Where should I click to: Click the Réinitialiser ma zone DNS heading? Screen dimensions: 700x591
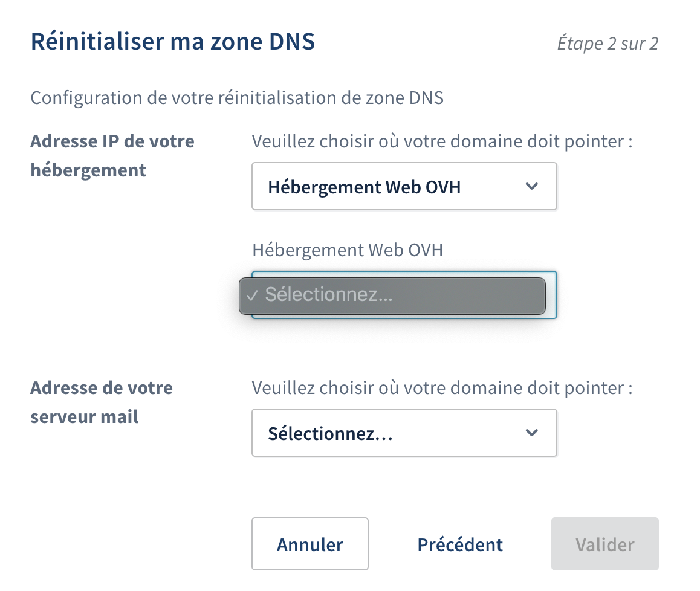click(x=173, y=43)
